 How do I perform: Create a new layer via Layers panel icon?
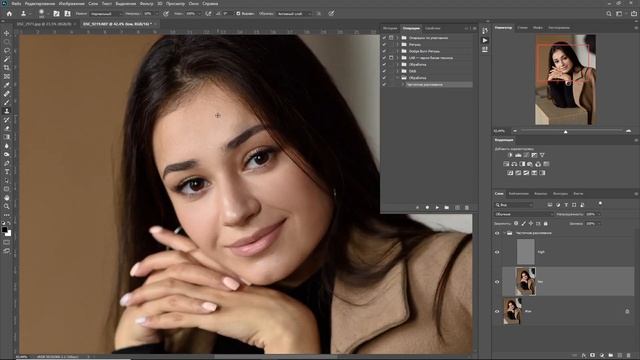(620, 356)
